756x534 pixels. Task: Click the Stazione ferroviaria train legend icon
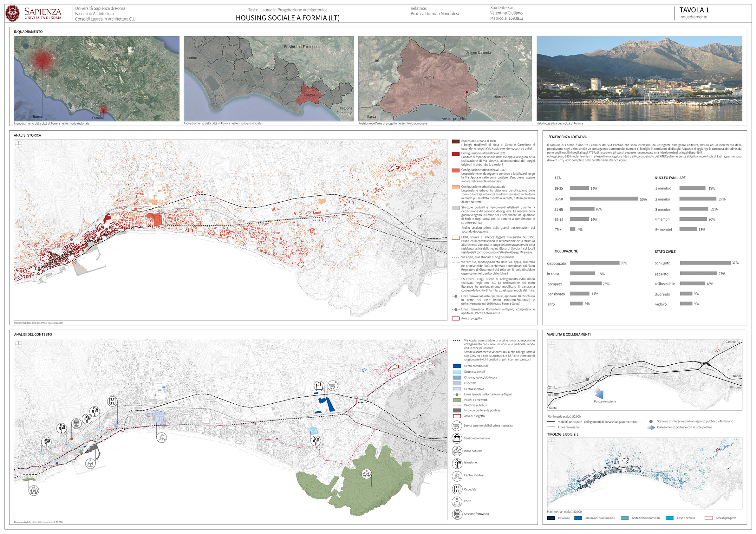point(457,514)
